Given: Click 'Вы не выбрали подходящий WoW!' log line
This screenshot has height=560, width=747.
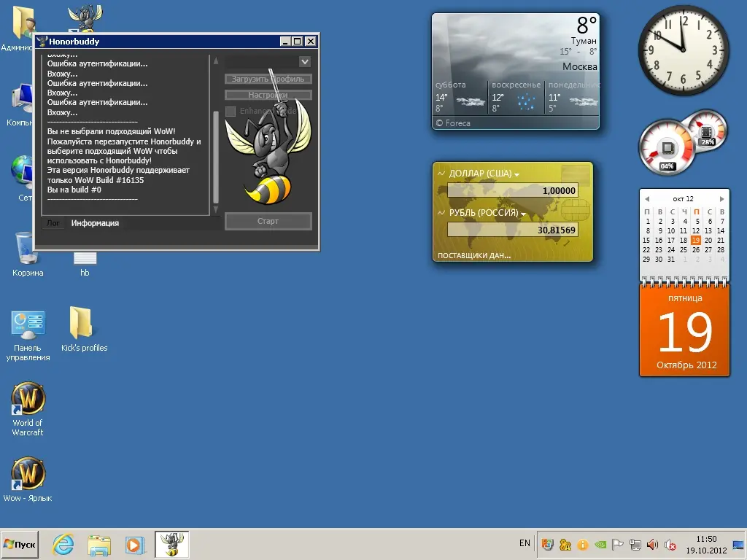Looking at the screenshot, I should pyautogui.click(x=111, y=131).
